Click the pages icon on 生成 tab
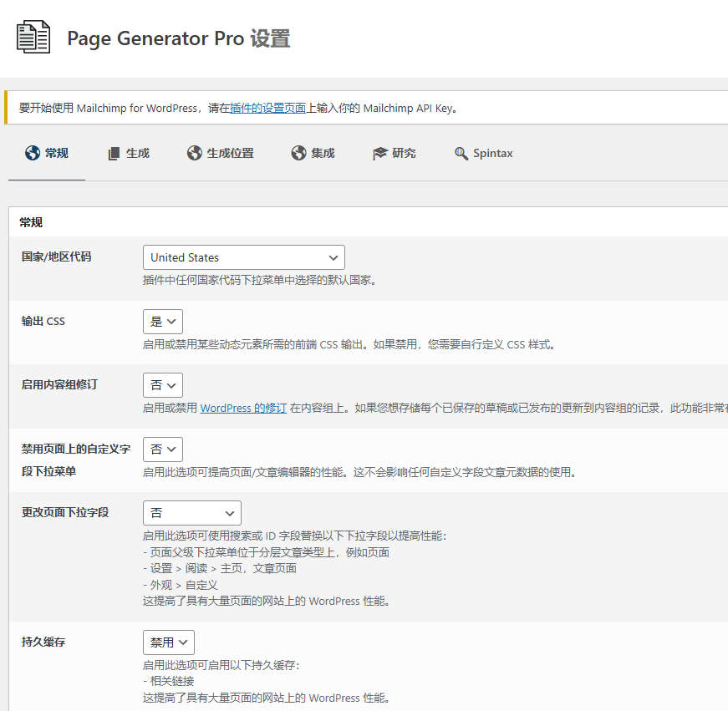Screen dimensions: 728x711 point(114,153)
